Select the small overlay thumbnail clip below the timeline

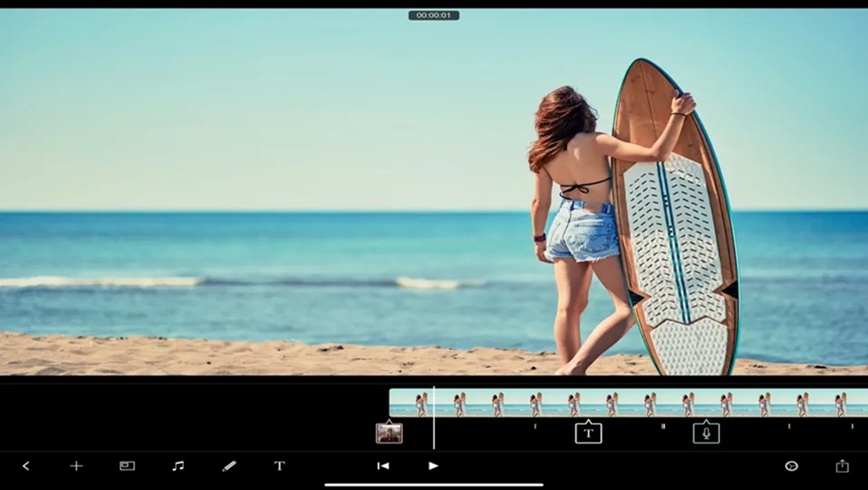pyautogui.click(x=389, y=433)
